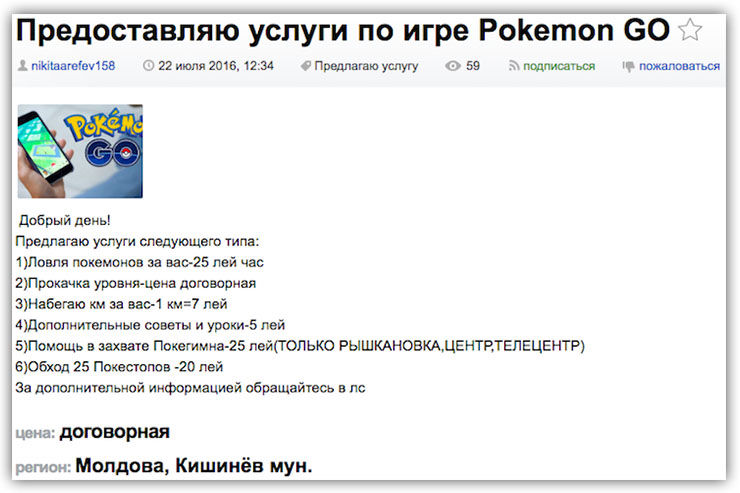Click line 5 Помощь в захвате Покегимна
Screen dimensions: 740x493
tap(300, 346)
